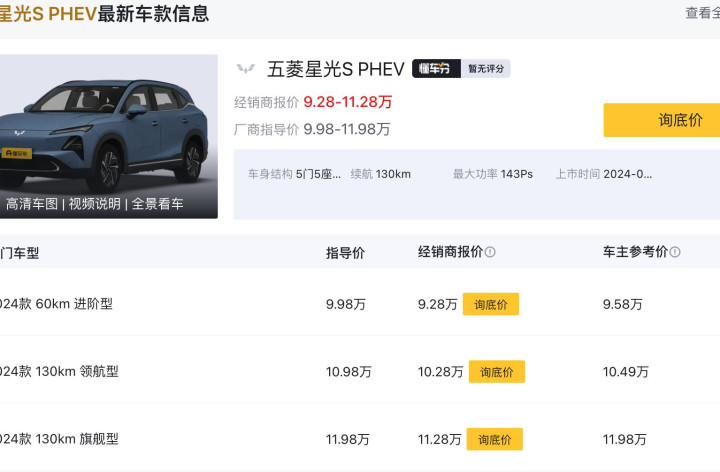Viewport: 720px width, 472px height.
Task: Click the Wuling brand logo icon
Action: [246, 69]
